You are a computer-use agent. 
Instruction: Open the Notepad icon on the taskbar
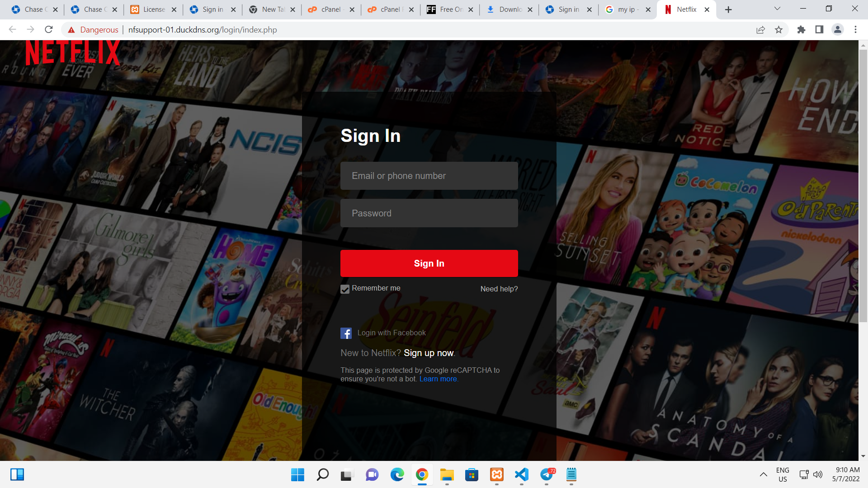(x=571, y=475)
